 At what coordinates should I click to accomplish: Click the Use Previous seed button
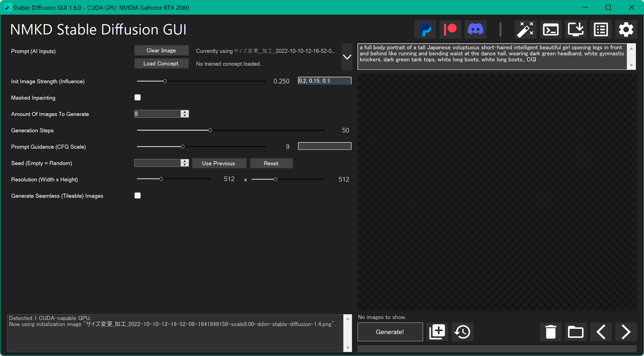point(219,163)
